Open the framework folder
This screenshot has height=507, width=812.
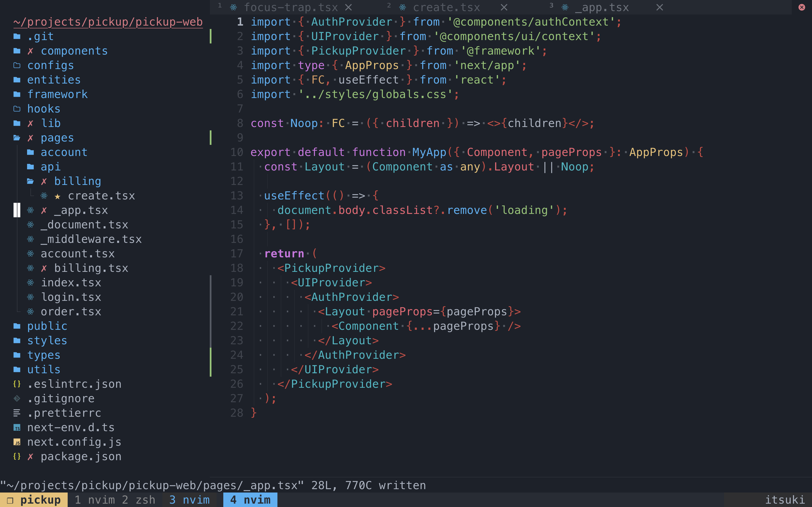pos(58,94)
